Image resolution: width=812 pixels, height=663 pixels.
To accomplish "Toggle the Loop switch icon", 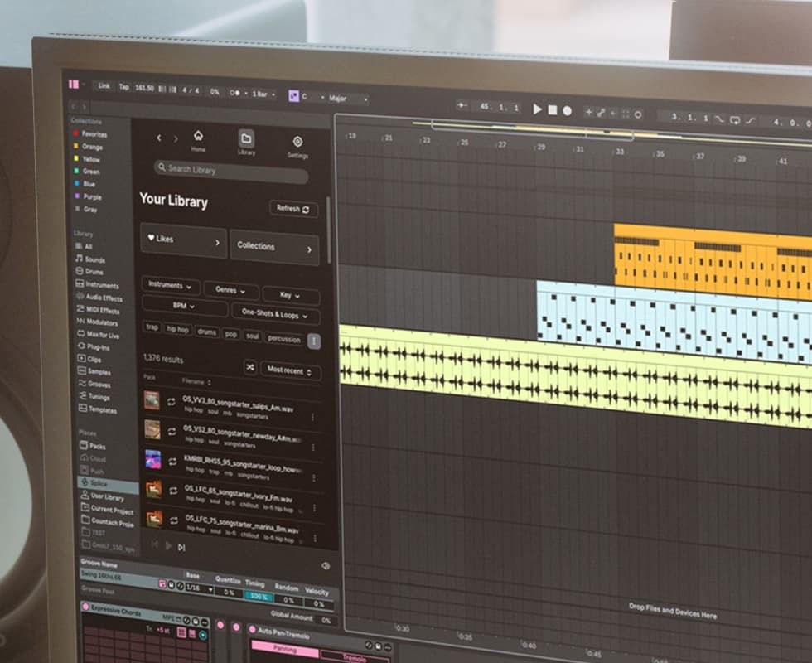I will (735, 120).
